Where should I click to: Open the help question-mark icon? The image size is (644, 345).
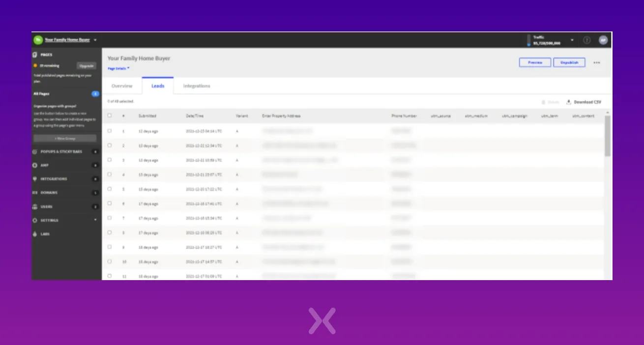[x=587, y=40]
